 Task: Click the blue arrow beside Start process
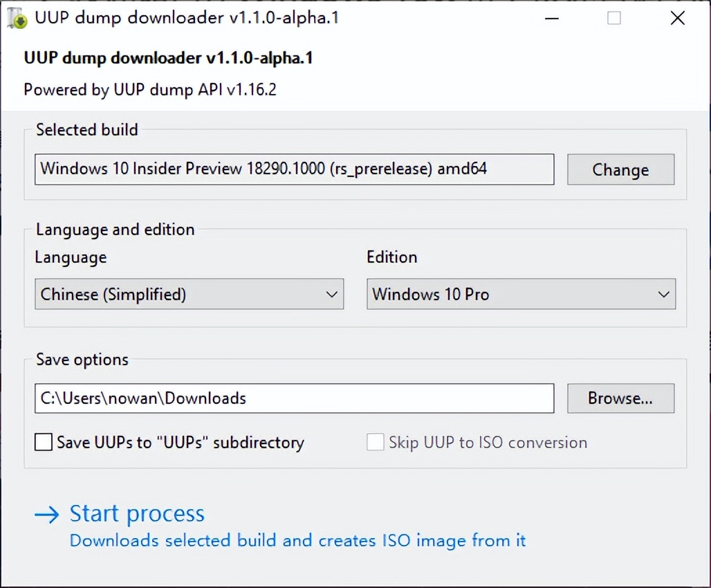(x=47, y=515)
